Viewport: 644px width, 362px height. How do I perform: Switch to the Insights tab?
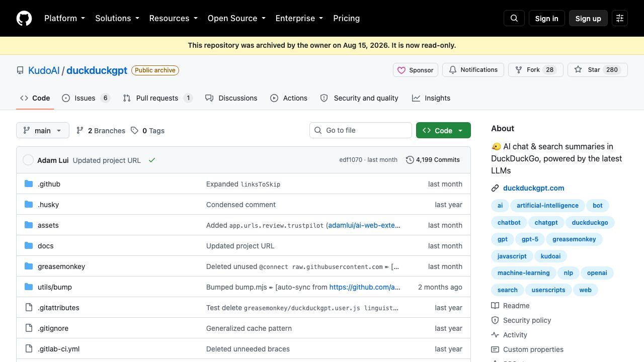tap(431, 98)
